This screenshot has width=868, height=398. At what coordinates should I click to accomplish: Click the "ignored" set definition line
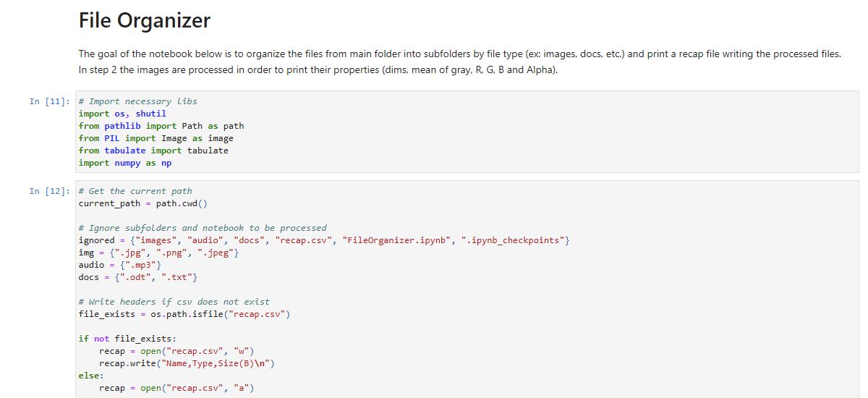click(324, 240)
